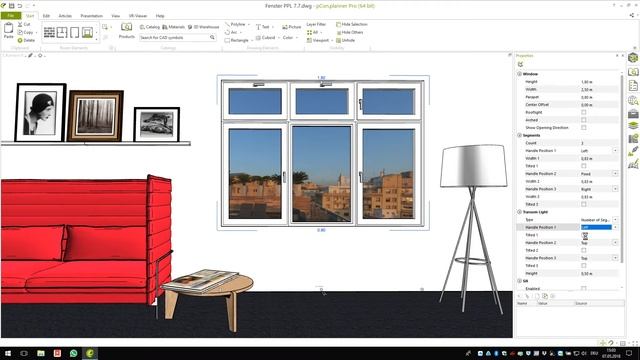Click the Save icon in quick access toolbar
Image resolution: width=640 pixels, height=360 pixels.
point(11,6)
